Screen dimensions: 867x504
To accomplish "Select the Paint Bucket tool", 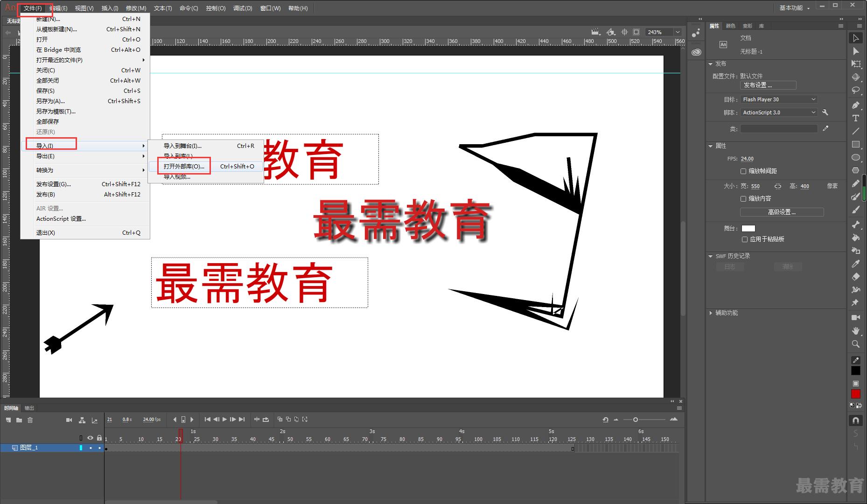I will click(856, 238).
